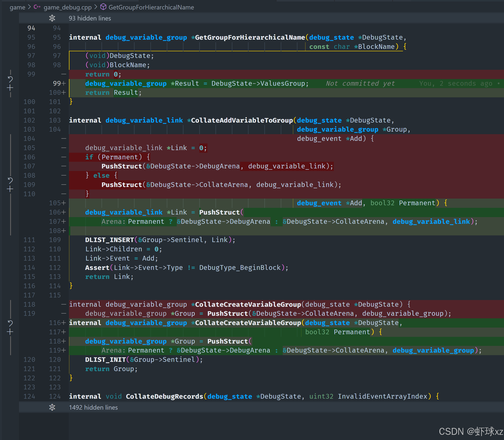Open the game folder breadcrumb
The image size is (504, 440).
[x=17, y=7]
